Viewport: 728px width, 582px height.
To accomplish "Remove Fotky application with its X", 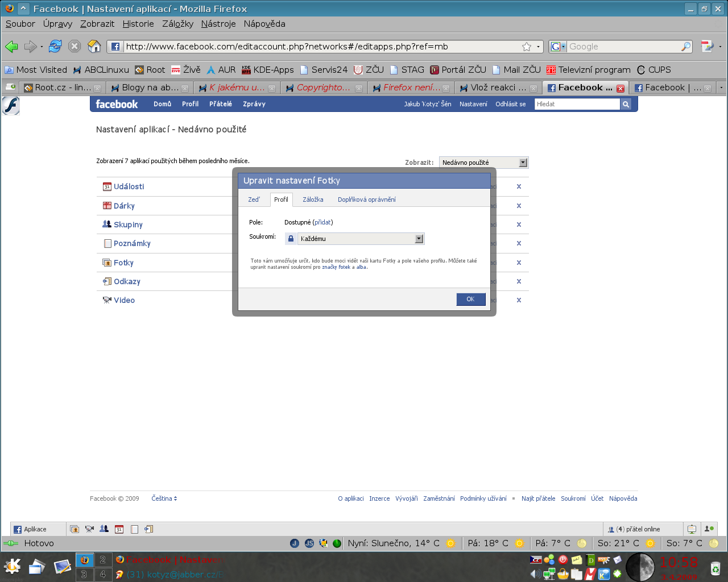I will click(x=519, y=263).
